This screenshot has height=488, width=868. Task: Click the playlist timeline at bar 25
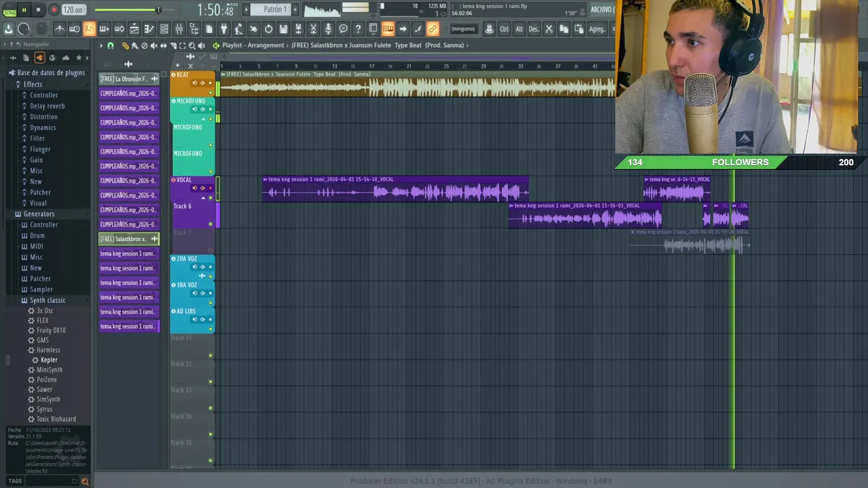pos(446,66)
